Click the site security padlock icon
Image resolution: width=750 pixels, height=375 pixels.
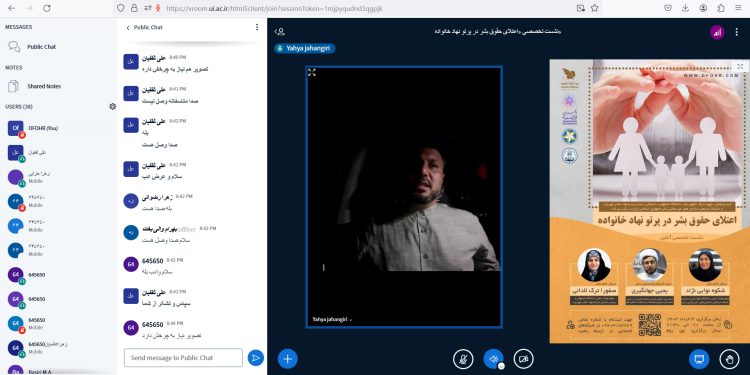pos(134,8)
